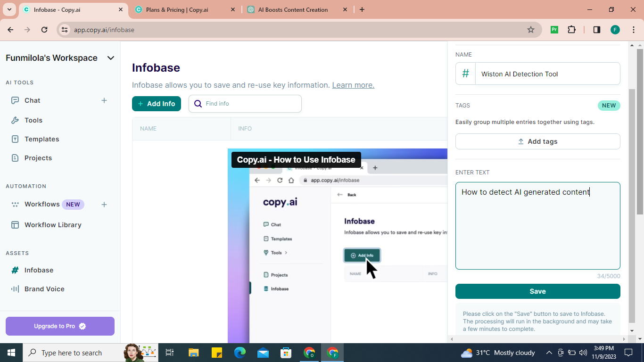Launch Microsoft Edge from the taskbar

240,353
